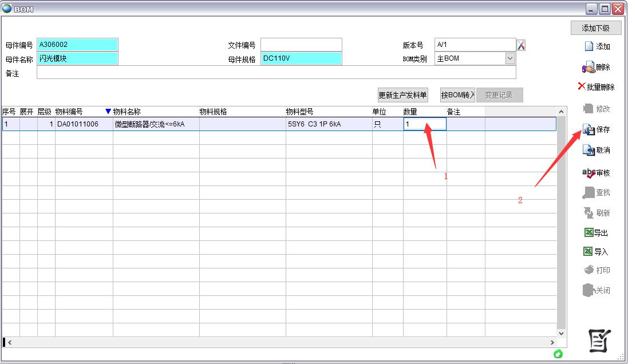Click the 数量 quantity input cell

pyautogui.click(x=424, y=124)
